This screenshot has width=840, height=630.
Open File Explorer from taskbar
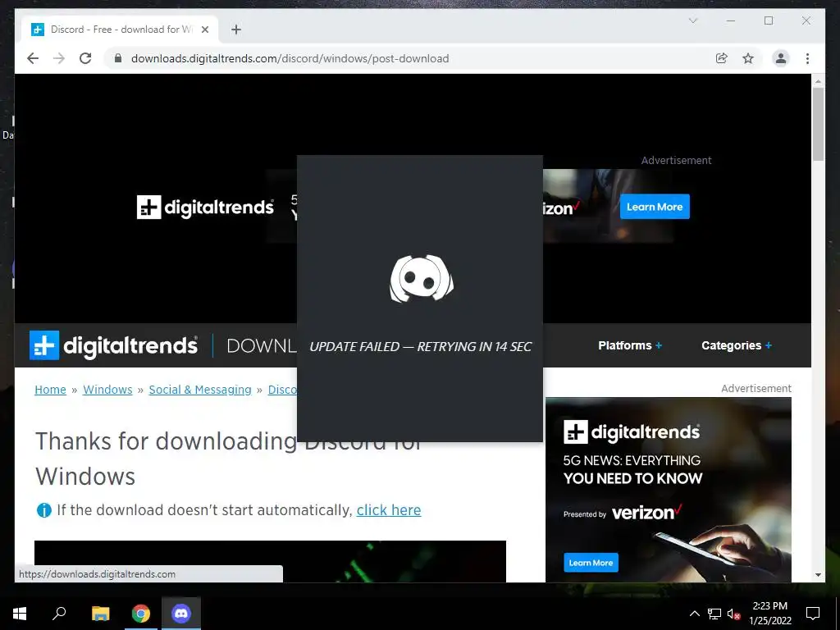click(x=100, y=614)
